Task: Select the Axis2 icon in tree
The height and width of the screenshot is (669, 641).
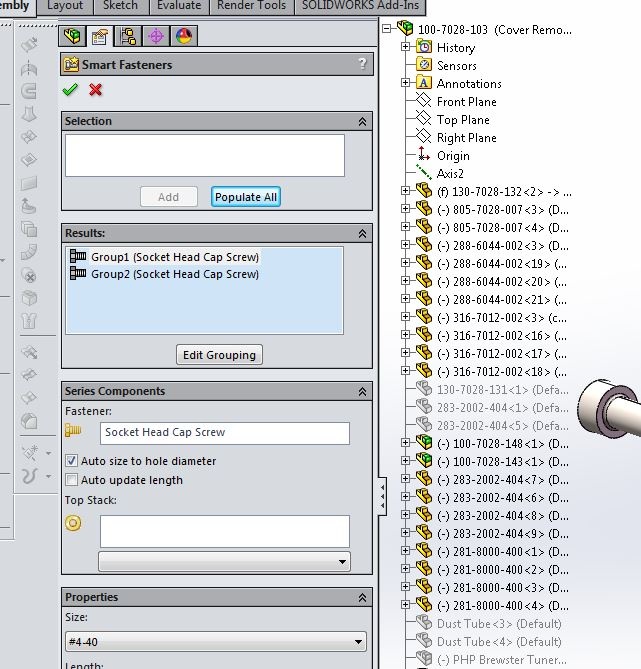Action: (x=424, y=172)
